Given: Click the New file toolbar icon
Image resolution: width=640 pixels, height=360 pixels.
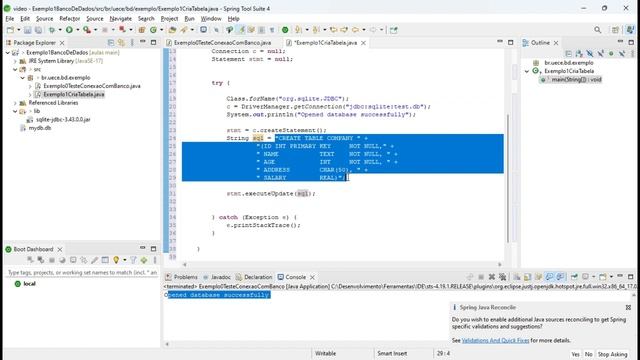Looking at the screenshot, I should [x=10, y=30].
